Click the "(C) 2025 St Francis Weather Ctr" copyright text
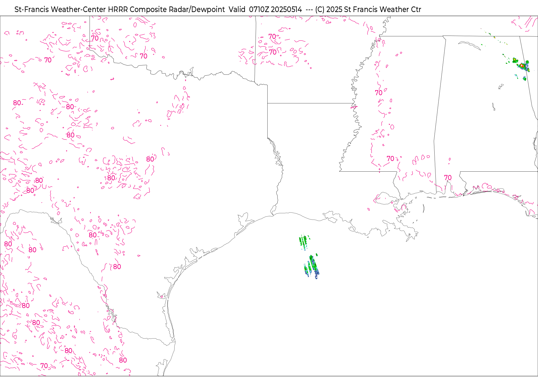The width and height of the screenshot is (538, 392). [x=368, y=10]
